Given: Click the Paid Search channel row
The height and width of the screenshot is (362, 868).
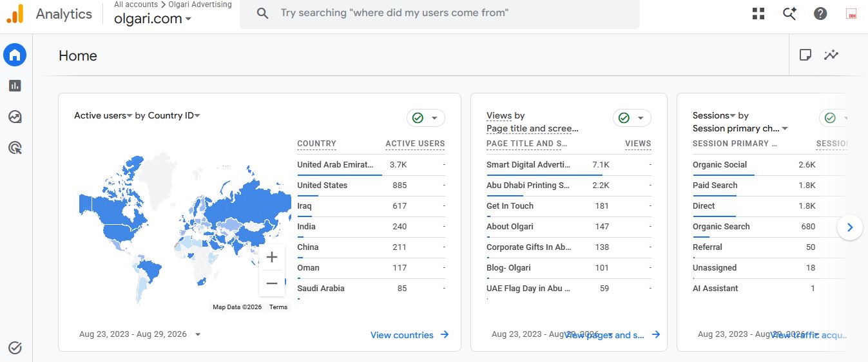Looking at the screenshot, I should coord(770,186).
